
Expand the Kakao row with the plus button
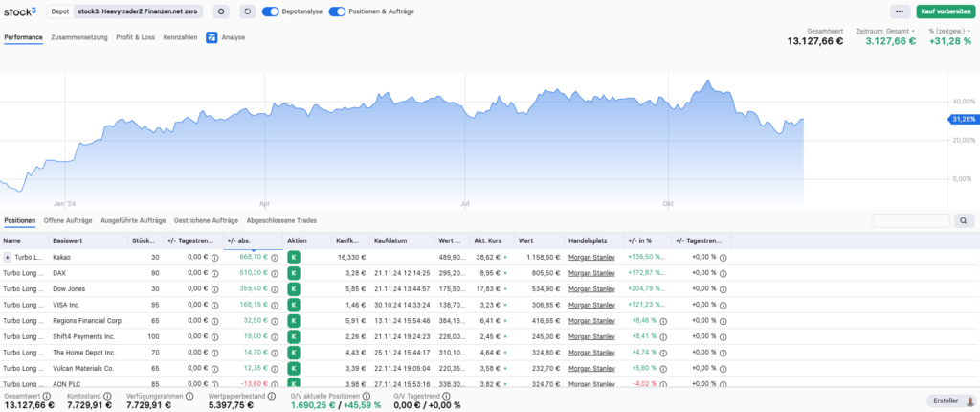(8, 257)
